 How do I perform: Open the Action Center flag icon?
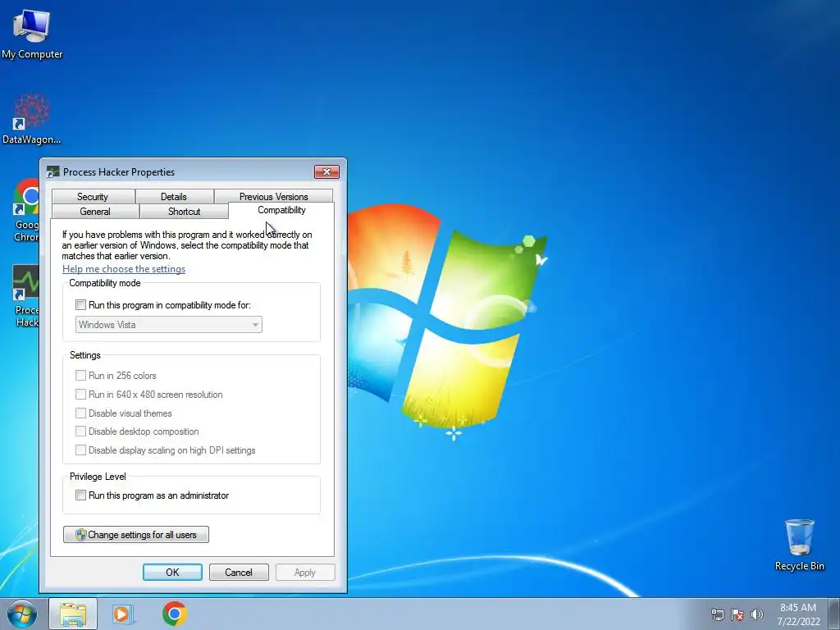click(737, 614)
